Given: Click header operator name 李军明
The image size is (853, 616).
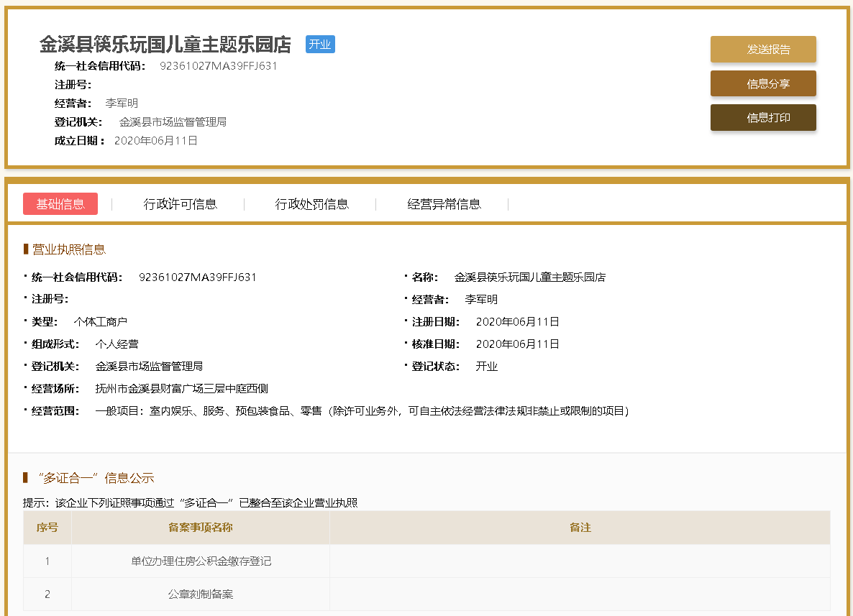Looking at the screenshot, I should [x=122, y=104].
